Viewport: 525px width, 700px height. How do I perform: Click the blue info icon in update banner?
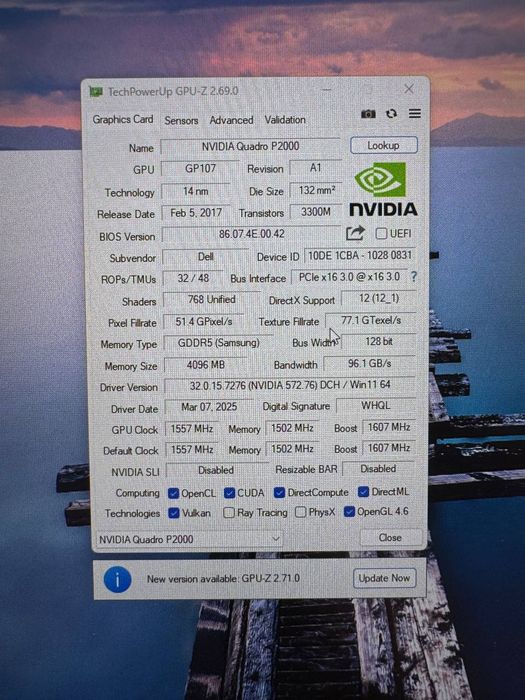pos(117,579)
